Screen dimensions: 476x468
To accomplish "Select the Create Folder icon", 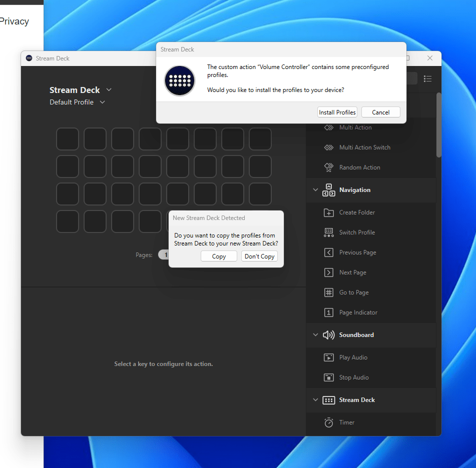I will click(x=329, y=212).
